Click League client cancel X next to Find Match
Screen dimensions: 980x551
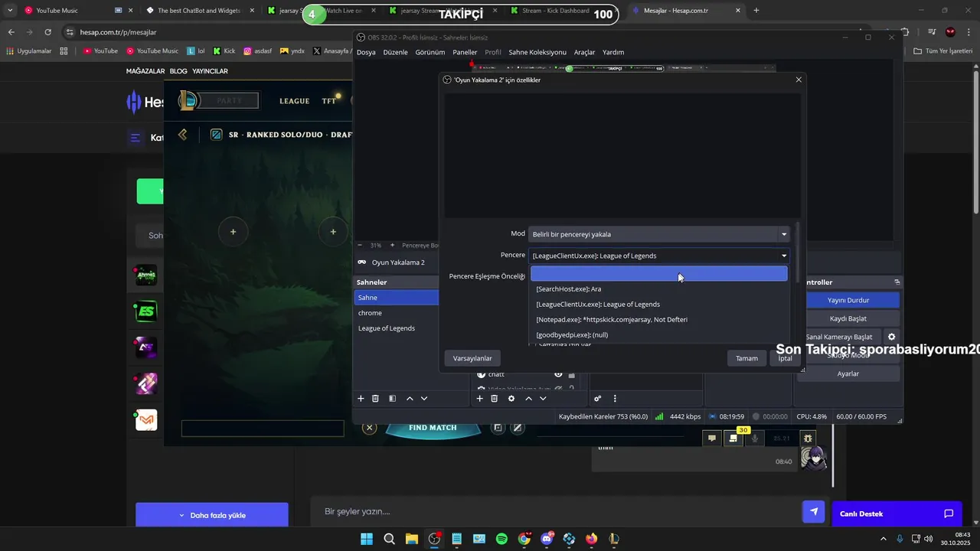(x=370, y=428)
